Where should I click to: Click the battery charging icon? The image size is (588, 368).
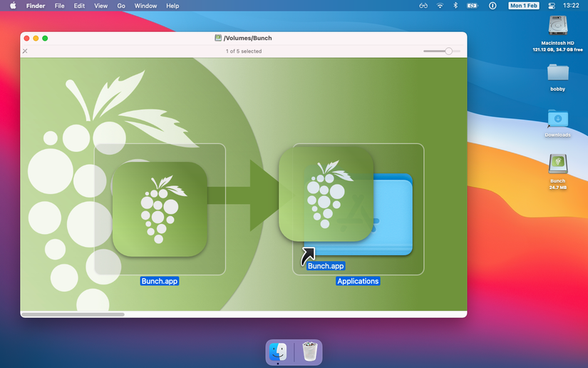472,6
